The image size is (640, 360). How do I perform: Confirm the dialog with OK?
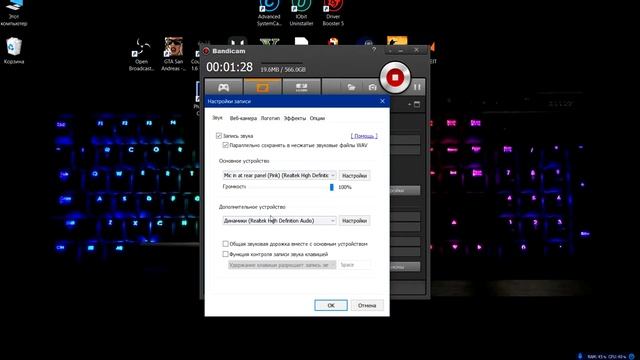(x=331, y=305)
